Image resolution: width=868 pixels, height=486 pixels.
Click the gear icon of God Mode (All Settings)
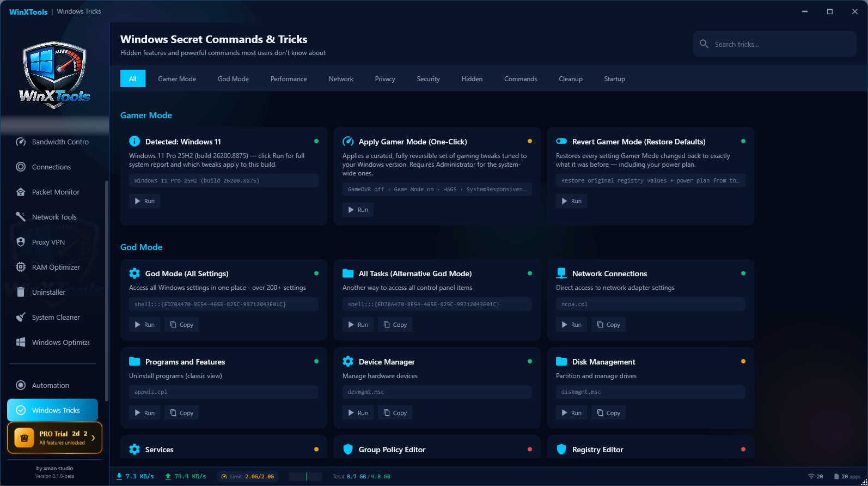point(135,273)
